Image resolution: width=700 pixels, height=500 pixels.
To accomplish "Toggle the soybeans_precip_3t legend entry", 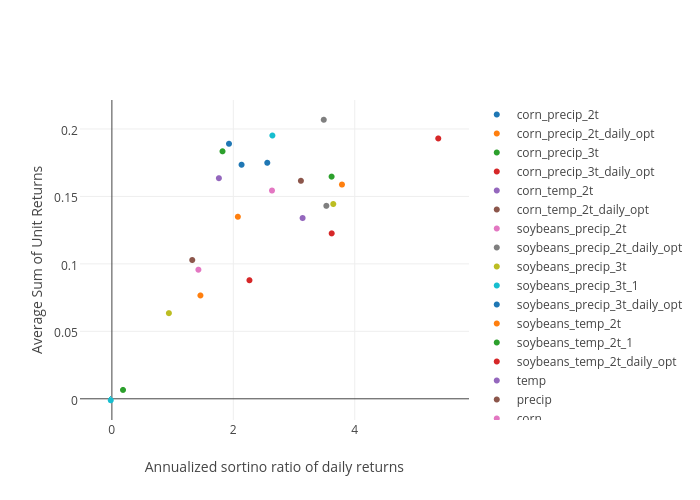I will point(571,266).
